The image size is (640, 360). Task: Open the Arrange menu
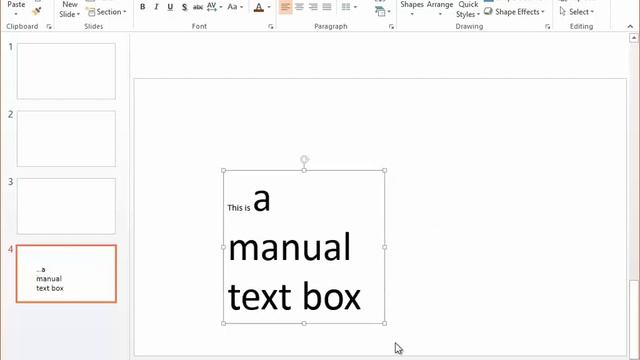[440, 9]
